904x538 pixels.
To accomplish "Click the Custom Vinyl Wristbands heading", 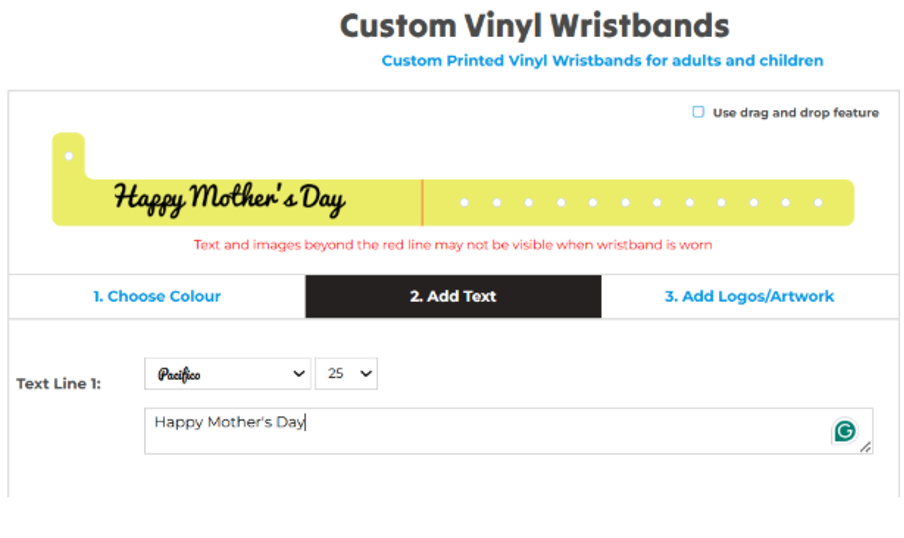I will click(x=534, y=25).
